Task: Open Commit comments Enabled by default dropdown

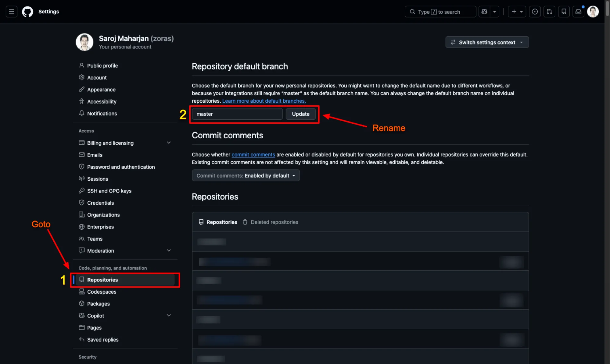Action: (x=246, y=175)
